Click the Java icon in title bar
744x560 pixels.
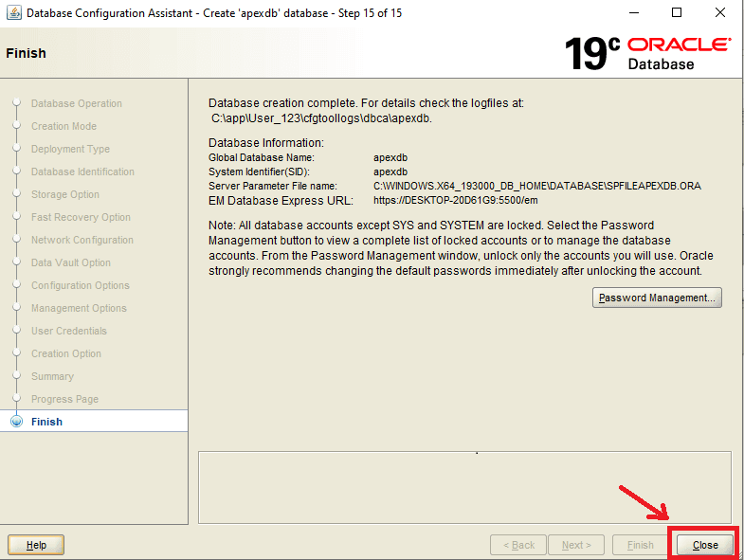[x=14, y=13]
